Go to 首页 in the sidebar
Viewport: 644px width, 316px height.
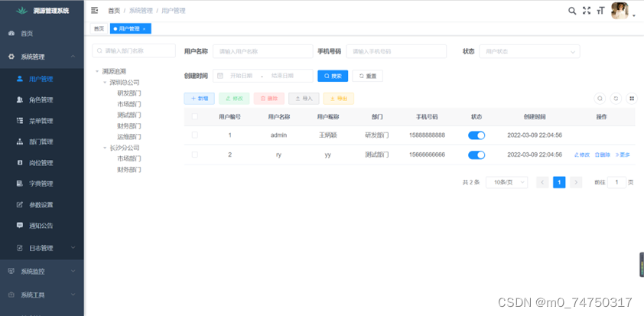[x=42, y=34]
